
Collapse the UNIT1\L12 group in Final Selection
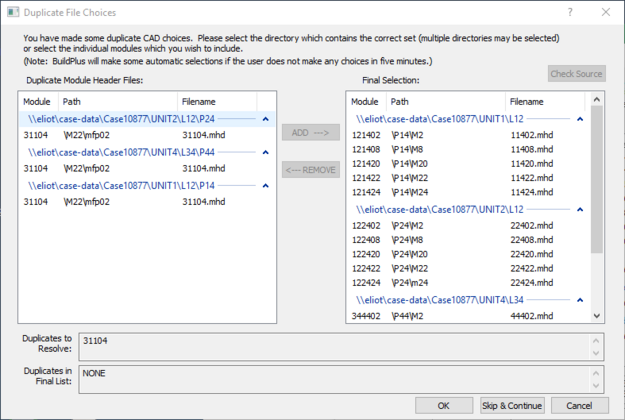point(583,118)
